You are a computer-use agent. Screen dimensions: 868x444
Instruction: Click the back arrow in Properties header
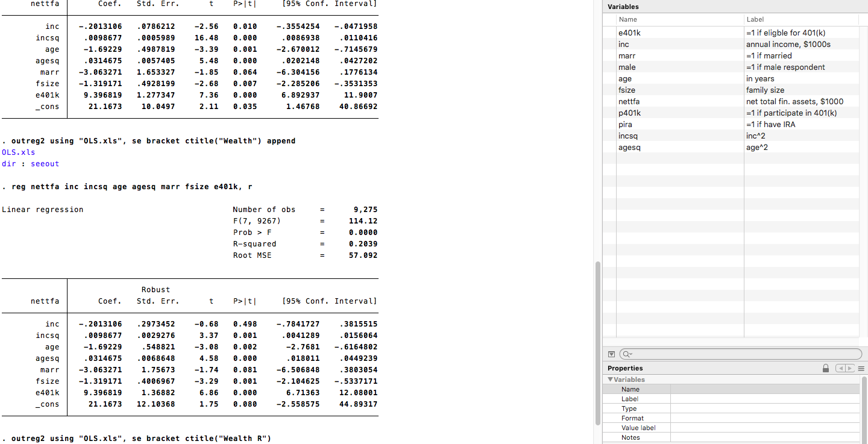click(x=843, y=367)
